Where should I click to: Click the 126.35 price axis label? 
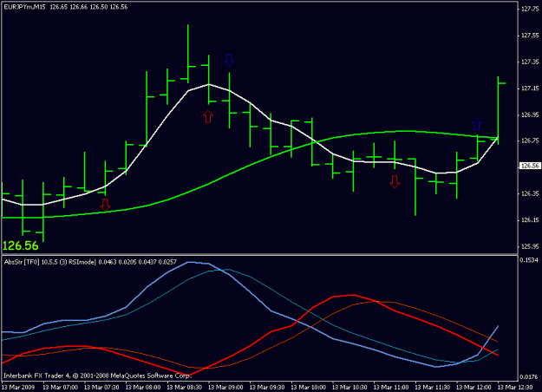coord(530,193)
